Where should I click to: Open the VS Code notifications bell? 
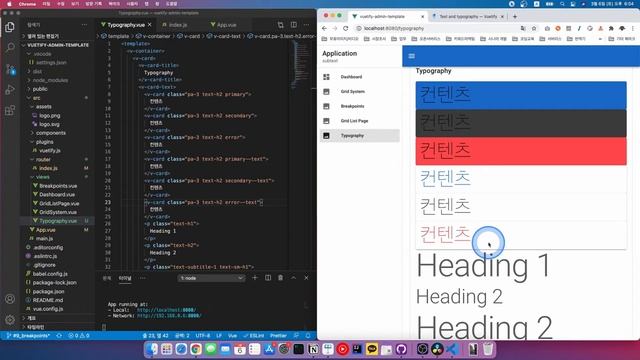click(308, 336)
